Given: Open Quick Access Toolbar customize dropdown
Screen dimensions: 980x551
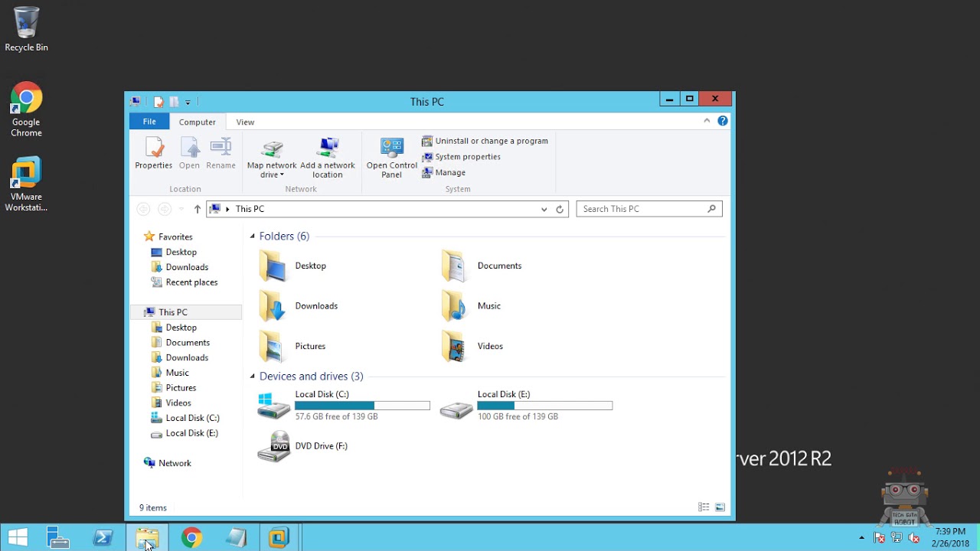Looking at the screenshot, I should (x=188, y=102).
